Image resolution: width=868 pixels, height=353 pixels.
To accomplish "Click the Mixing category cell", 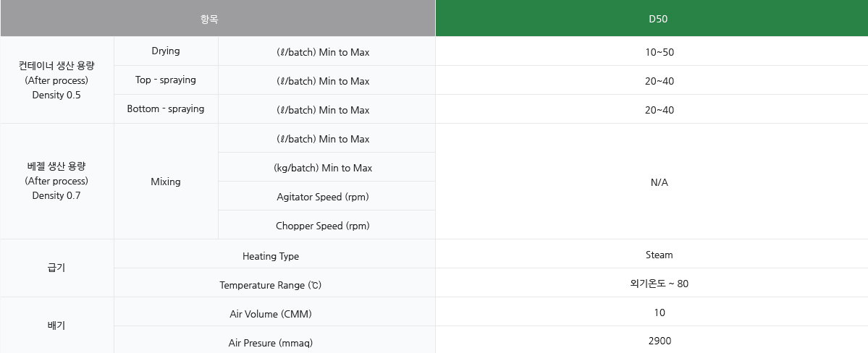I will pyautogui.click(x=166, y=182).
